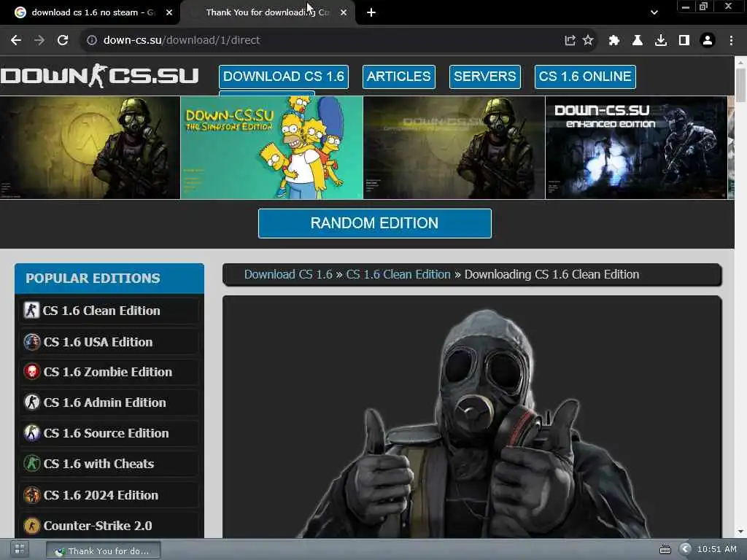Screen dimensions: 747x560
Task: Follow the 'CS 1.6 Clean Edition' breadcrumb link
Action: (x=398, y=274)
